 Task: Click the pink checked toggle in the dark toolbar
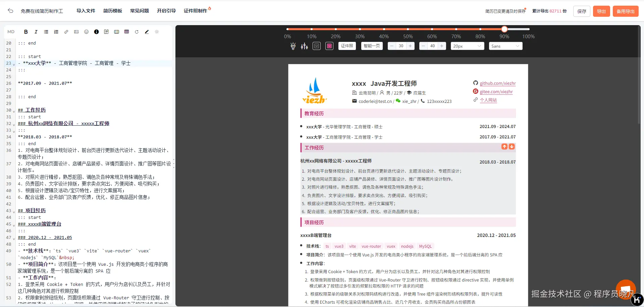click(x=329, y=46)
